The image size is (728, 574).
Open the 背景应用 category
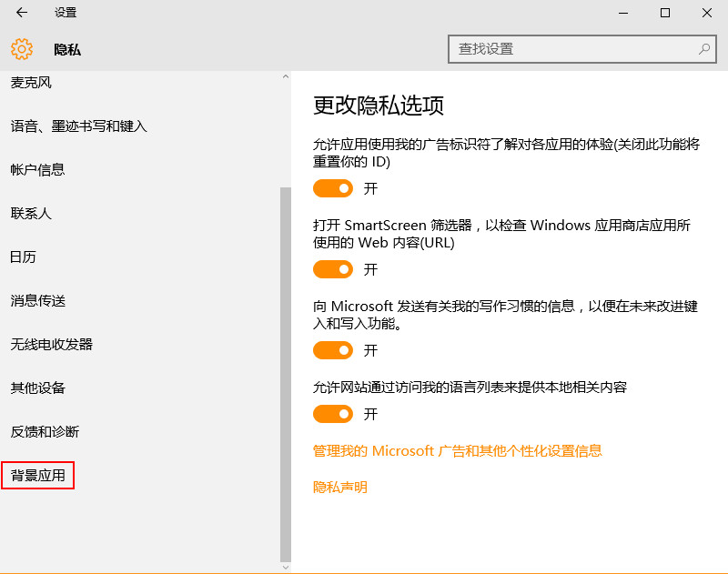click(x=37, y=475)
